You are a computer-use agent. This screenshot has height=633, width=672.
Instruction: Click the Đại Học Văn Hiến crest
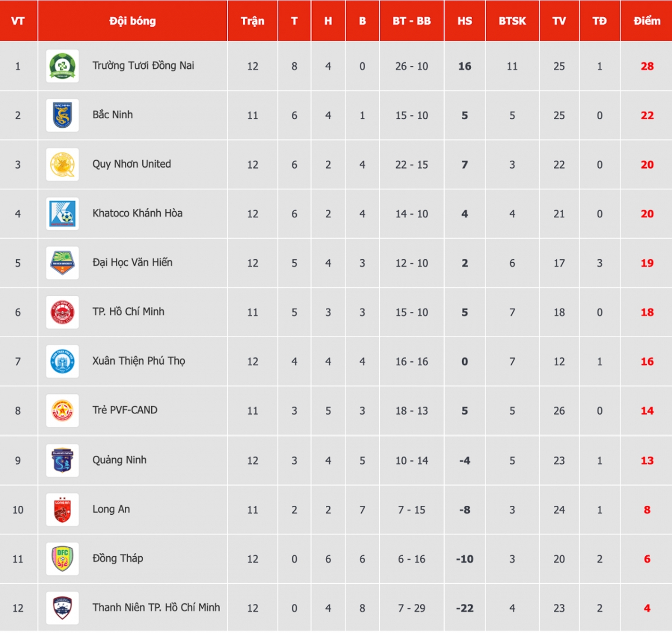coord(62,263)
